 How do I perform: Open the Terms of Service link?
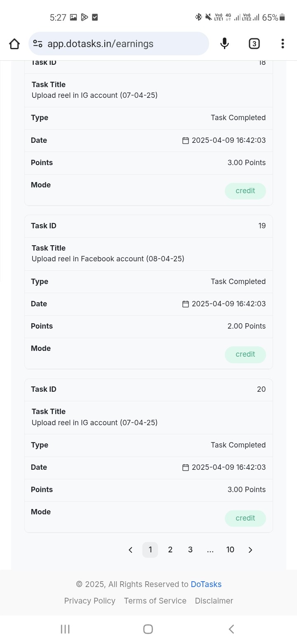(155, 601)
